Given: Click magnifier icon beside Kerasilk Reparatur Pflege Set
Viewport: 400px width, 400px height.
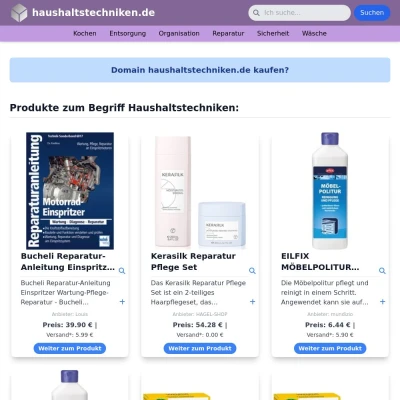Looking at the screenshot, I should click(252, 271).
